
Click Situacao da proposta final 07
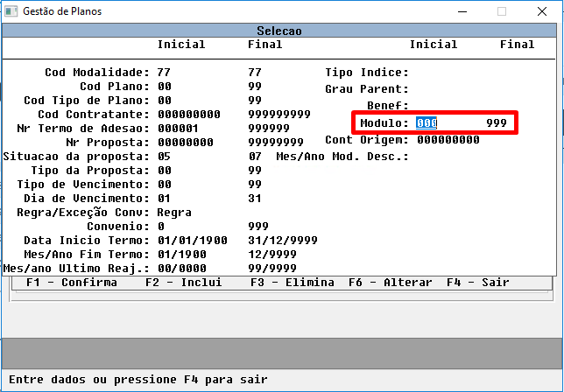[255, 157]
